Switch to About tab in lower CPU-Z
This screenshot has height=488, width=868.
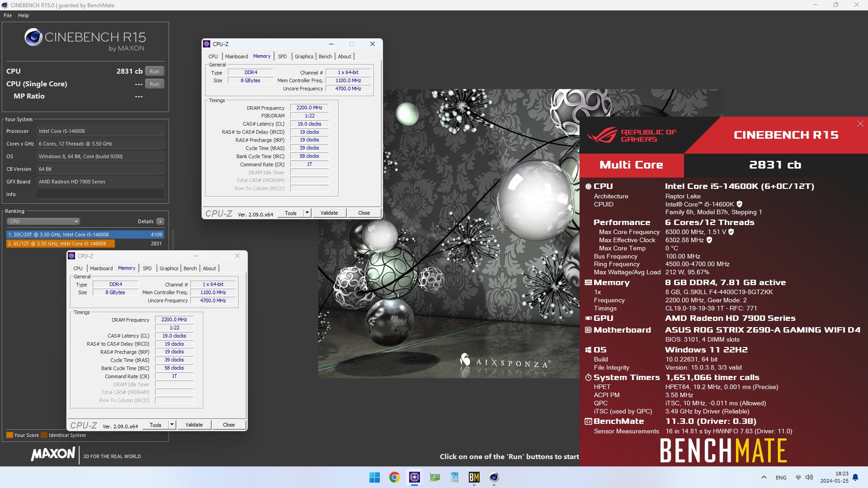(x=209, y=268)
